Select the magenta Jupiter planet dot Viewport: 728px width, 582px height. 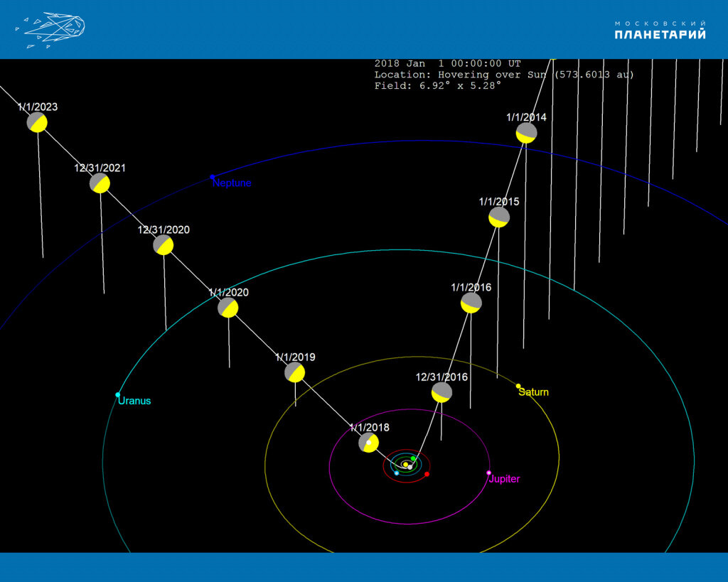(x=488, y=473)
